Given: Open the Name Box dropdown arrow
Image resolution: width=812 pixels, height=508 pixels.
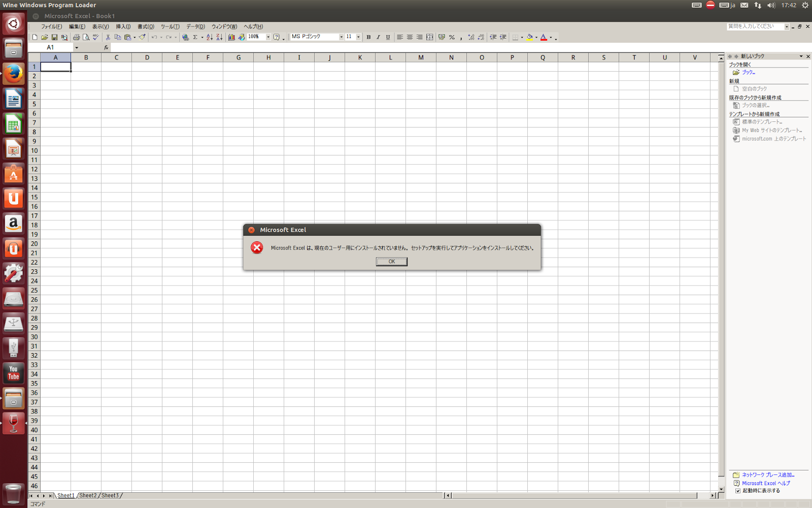Looking at the screenshot, I should click(77, 48).
